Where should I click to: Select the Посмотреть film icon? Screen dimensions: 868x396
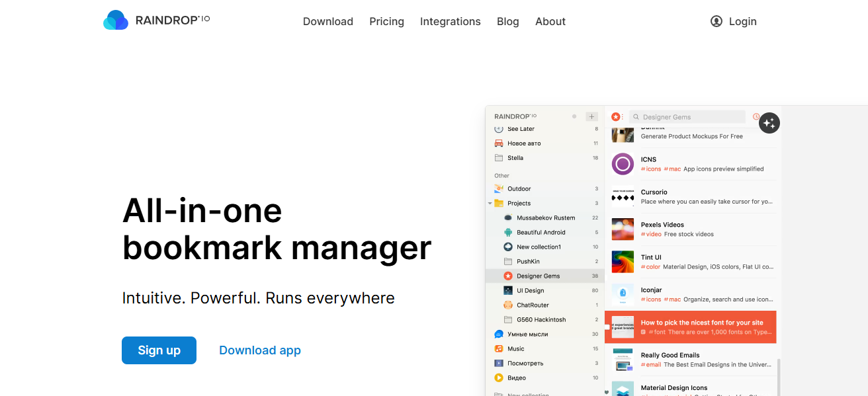[499, 363]
